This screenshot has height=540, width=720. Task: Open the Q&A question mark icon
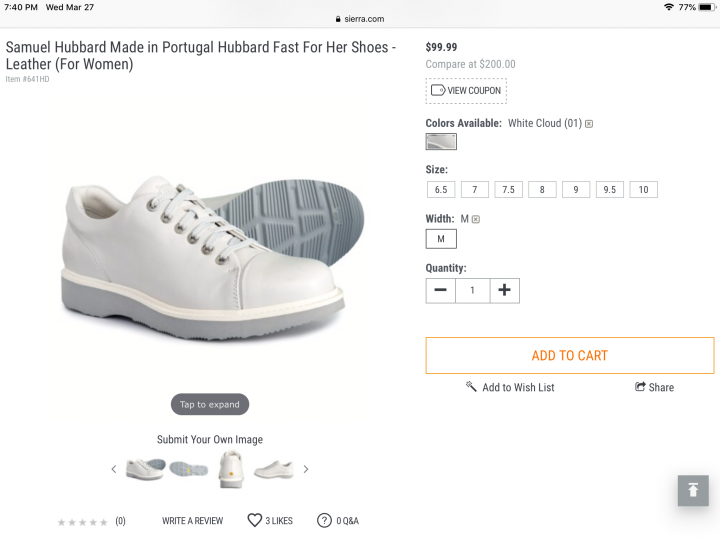pyautogui.click(x=324, y=520)
